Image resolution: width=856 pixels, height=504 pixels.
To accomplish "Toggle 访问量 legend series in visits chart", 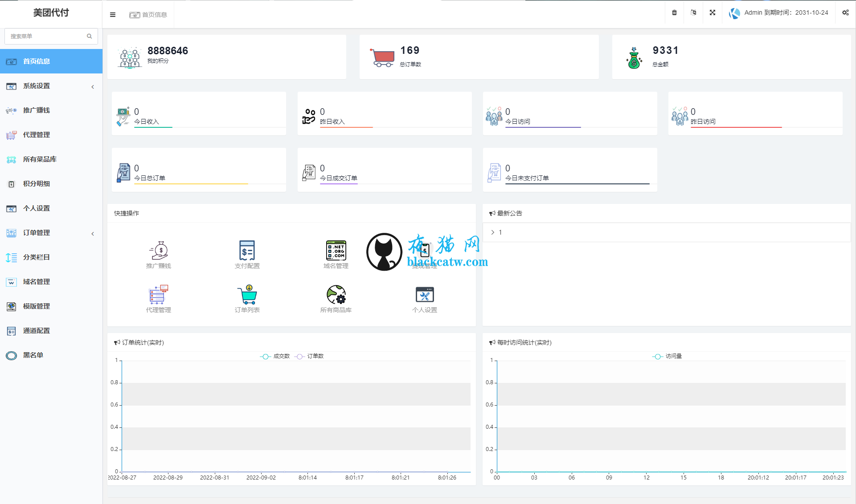I will point(667,356).
